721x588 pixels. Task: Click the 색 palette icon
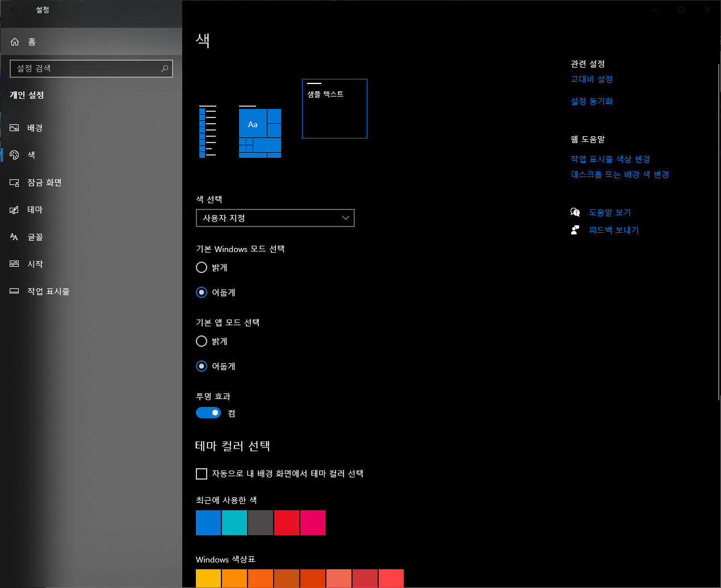(x=15, y=155)
